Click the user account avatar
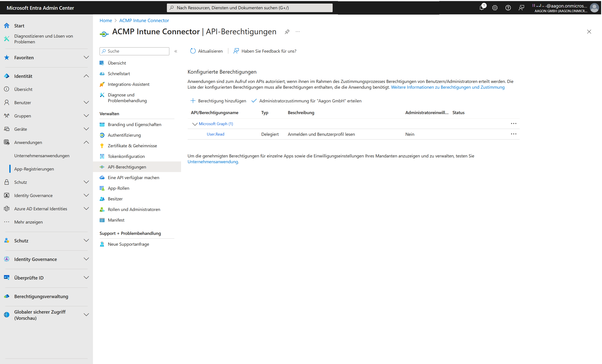Screen dimensions: 602x364 (594, 8)
